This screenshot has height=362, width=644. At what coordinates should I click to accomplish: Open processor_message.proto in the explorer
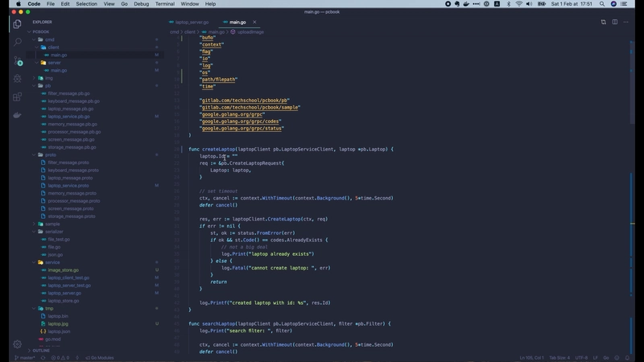tap(74, 201)
